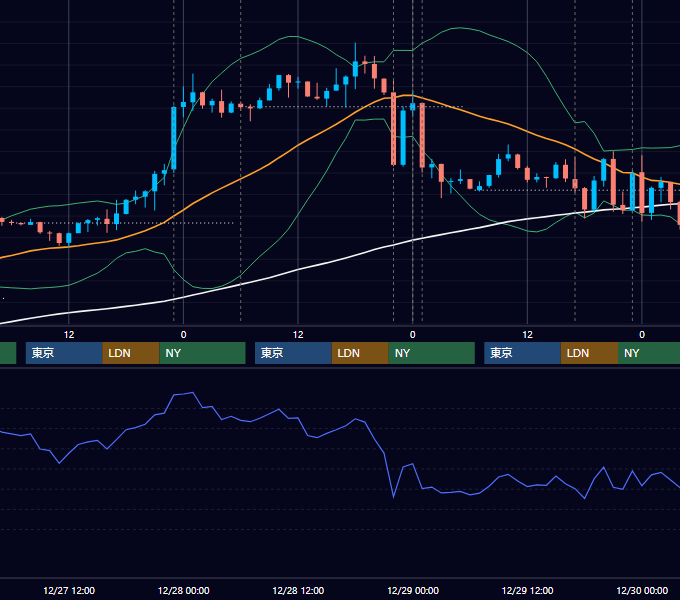Click hour label 12 above the 12/29 東京 block
The height and width of the screenshot is (600, 680).
[x=527, y=335]
